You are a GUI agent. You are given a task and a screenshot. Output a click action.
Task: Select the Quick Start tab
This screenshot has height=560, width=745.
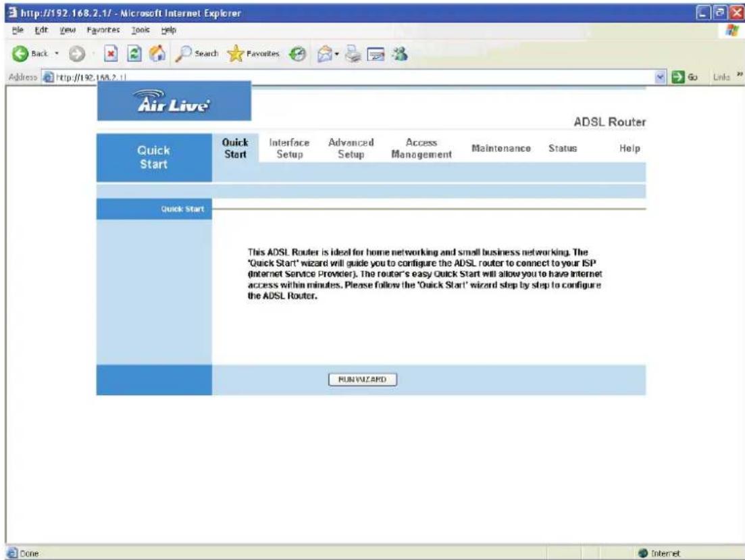(235, 149)
